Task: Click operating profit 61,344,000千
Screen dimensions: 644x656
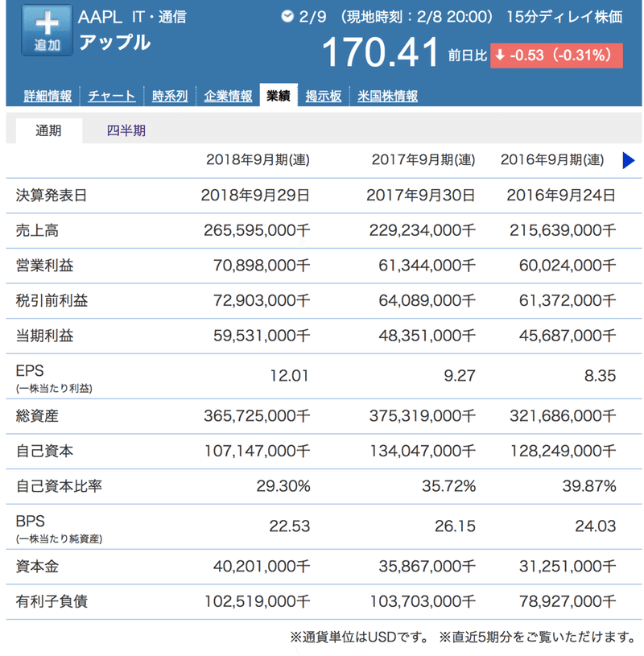Action: (427, 266)
